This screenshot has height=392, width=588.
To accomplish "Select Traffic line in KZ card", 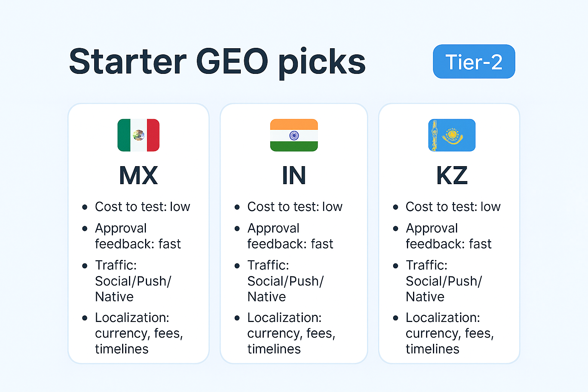I will [x=444, y=281].
